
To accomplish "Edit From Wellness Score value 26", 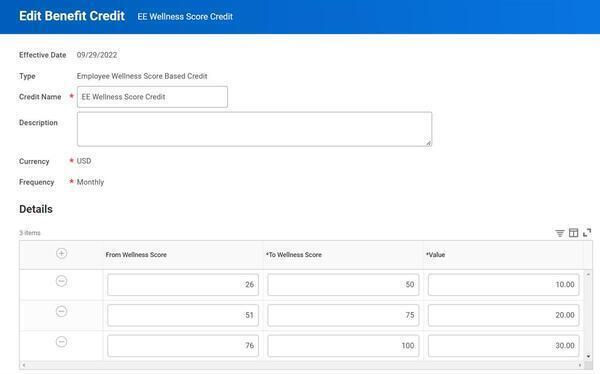I will tap(183, 284).
